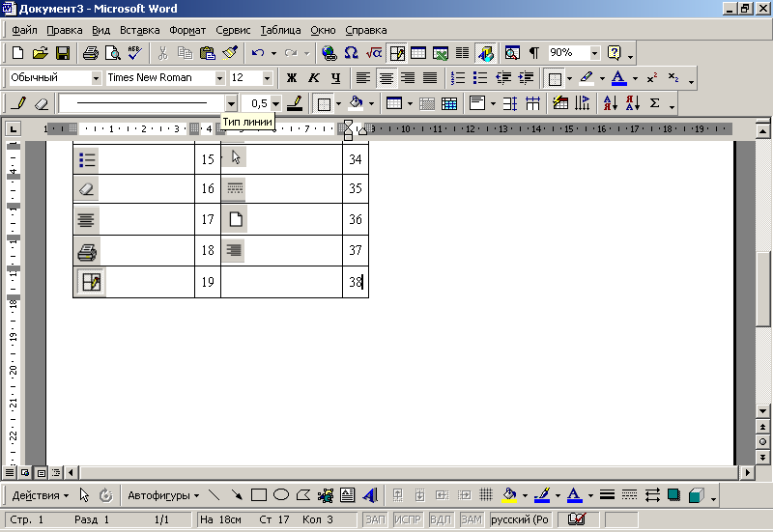Apply the border color pen
773x532 pixels.
point(295,103)
